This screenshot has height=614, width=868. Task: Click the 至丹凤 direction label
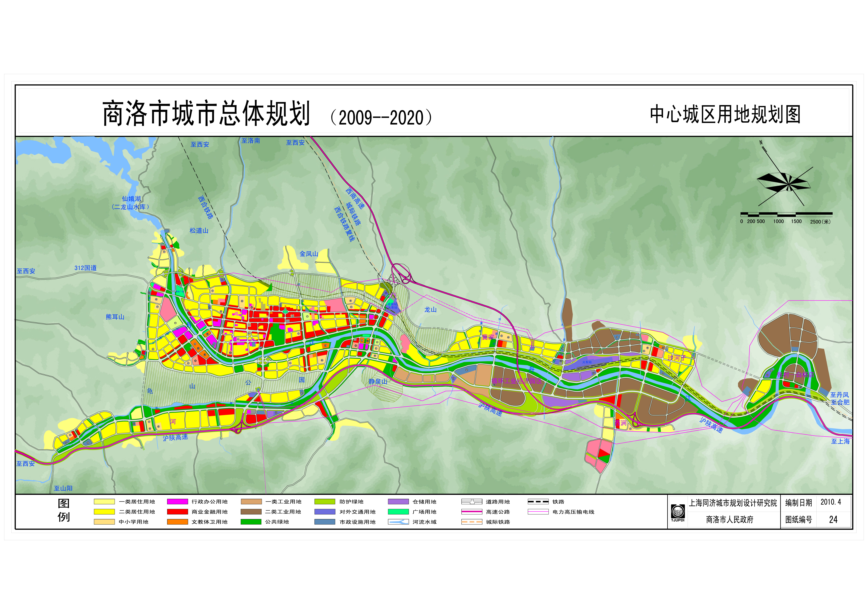point(840,395)
